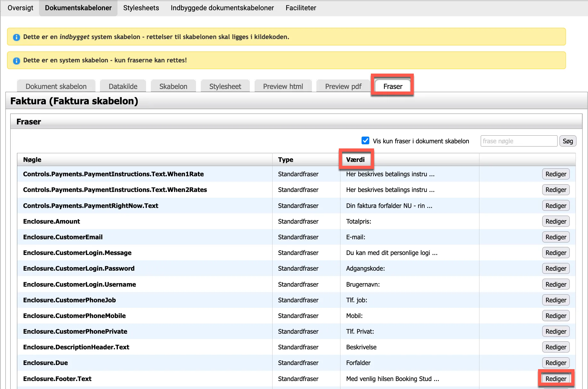Click Rediger for Enclosure.CustomerEmail row

click(x=556, y=237)
